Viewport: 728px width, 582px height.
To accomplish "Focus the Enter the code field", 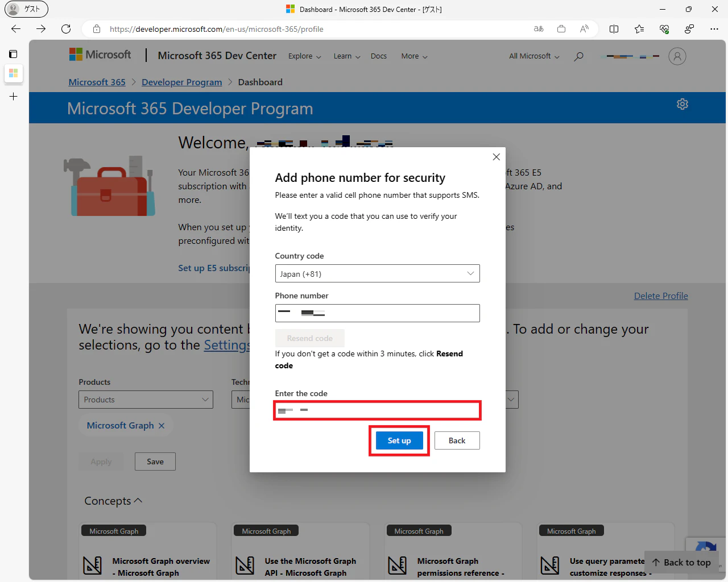I will pos(377,410).
